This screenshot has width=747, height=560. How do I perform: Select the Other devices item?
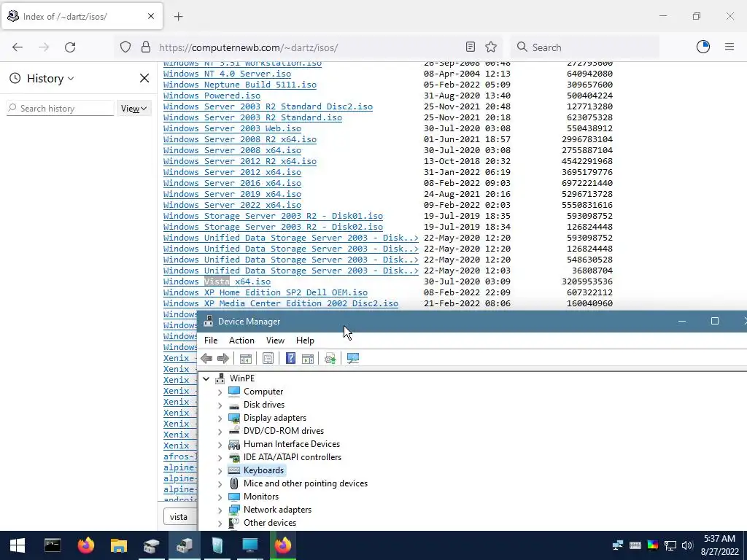click(270, 522)
